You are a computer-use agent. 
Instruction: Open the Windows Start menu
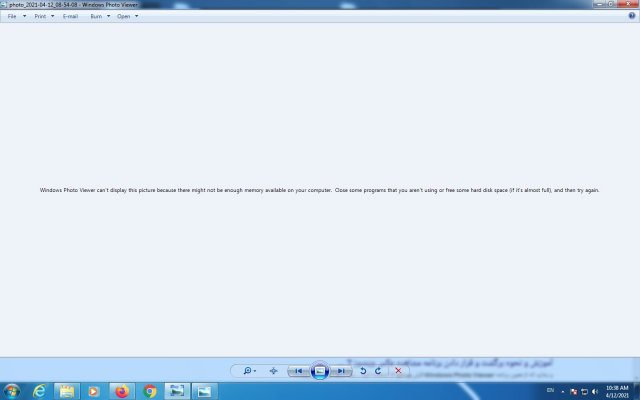coord(11,391)
